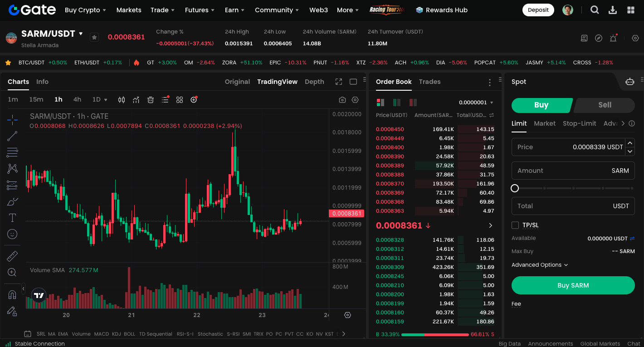Delete drawings with trash icon
This screenshot has height=347, width=644.
coord(151,100)
